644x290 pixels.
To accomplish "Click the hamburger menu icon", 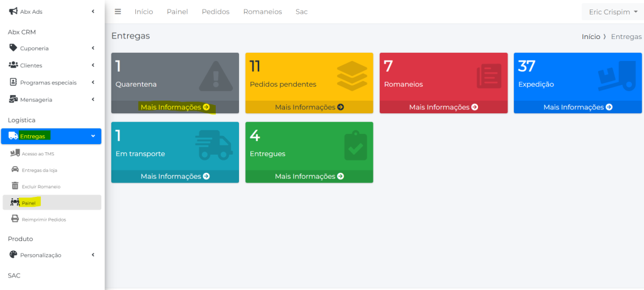I will 118,12.
